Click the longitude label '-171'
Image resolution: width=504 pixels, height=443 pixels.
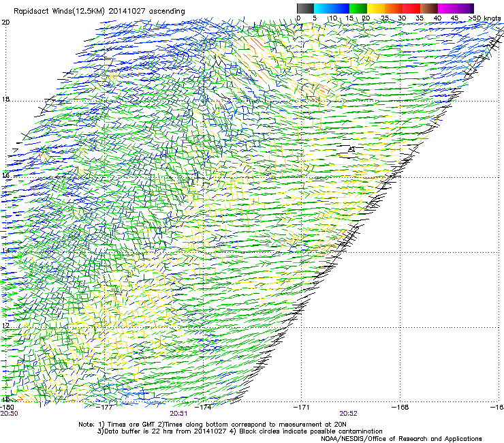click(x=301, y=408)
